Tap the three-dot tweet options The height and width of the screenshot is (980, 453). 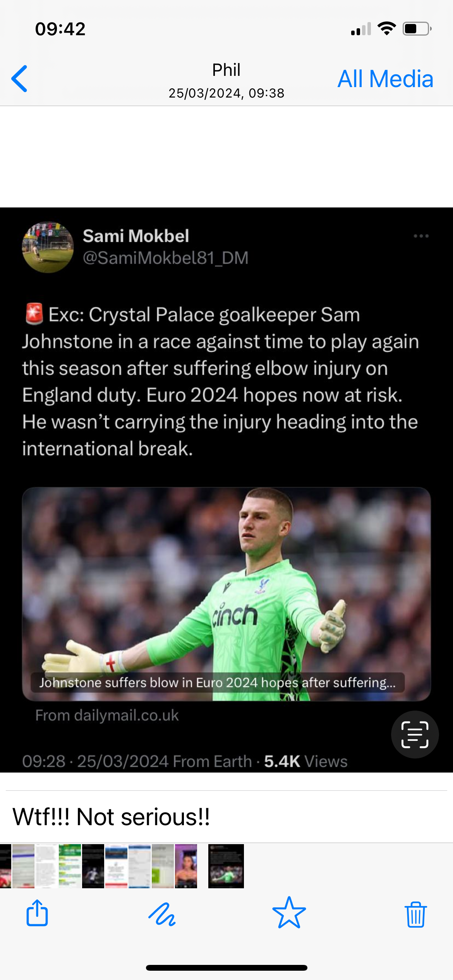click(421, 236)
